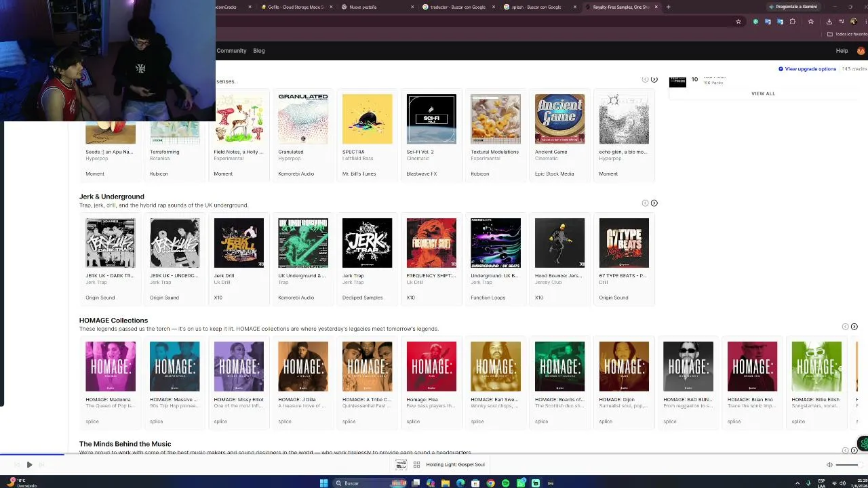Viewport: 868px width, 488px height.
Task: Click the playback progress bar above player
Action: pyautogui.click(x=434, y=455)
